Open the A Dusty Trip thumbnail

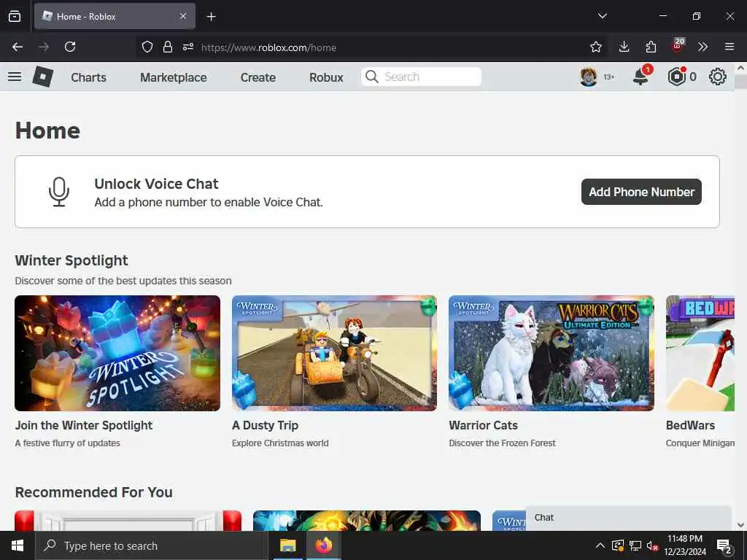(x=334, y=354)
